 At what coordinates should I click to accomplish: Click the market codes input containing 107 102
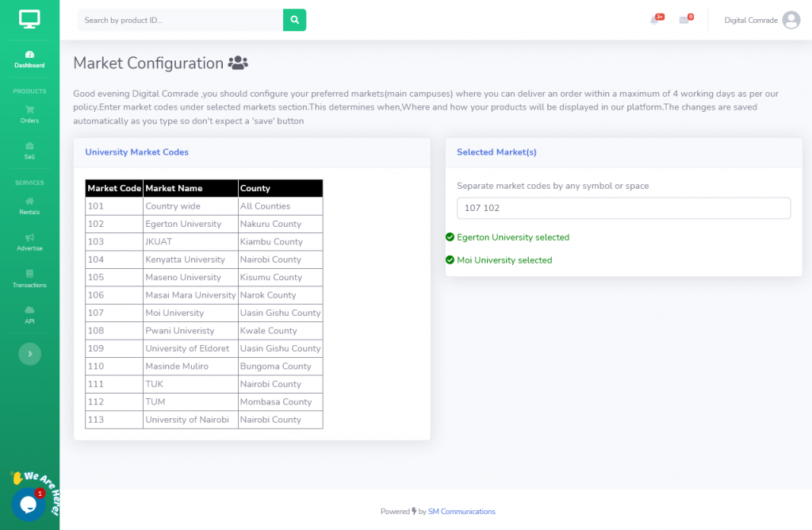click(x=623, y=208)
